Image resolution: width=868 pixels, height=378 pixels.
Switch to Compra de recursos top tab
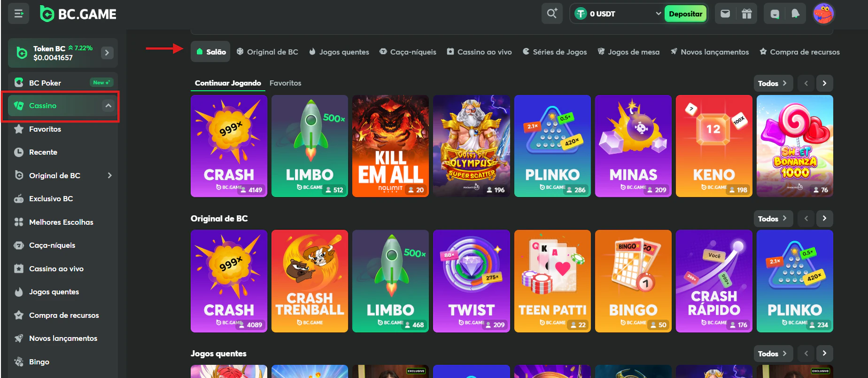[799, 52]
